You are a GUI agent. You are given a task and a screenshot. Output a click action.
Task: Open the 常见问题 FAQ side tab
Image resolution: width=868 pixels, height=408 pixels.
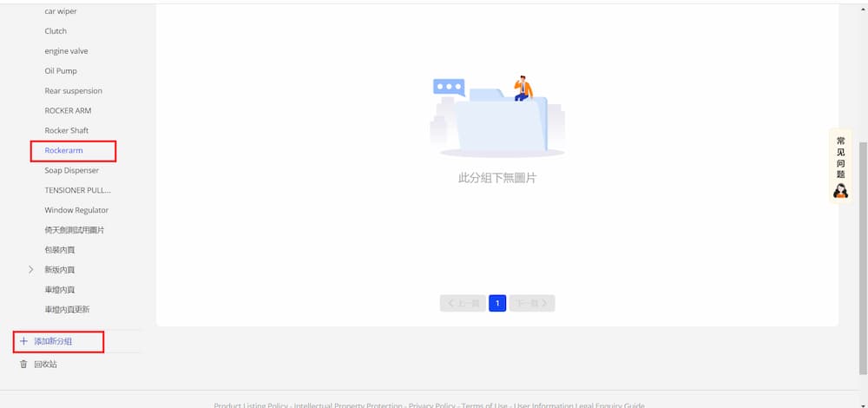coord(840,166)
